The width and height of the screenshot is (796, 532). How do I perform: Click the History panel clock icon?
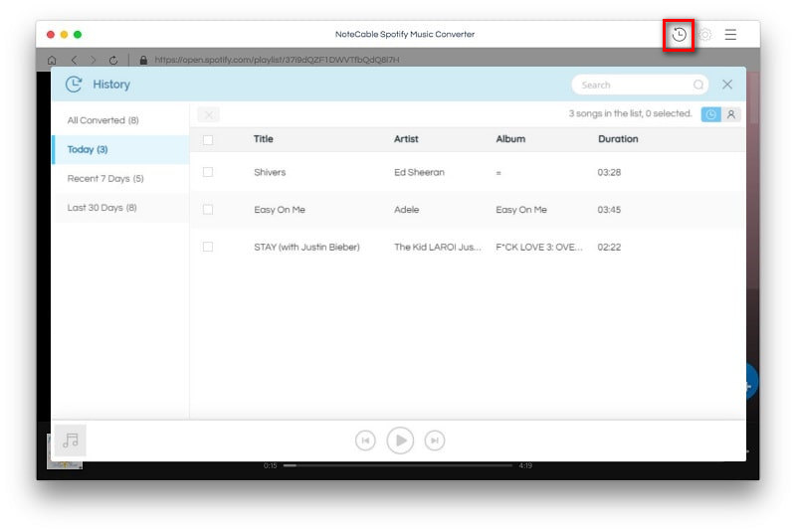pyautogui.click(x=74, y=85)
